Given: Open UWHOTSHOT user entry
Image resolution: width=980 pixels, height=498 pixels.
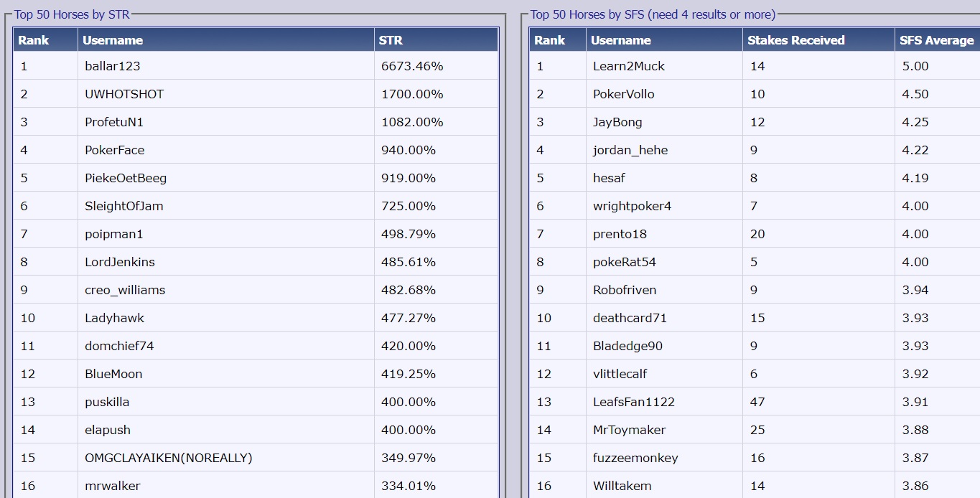Looking at the screenshot, I should (x=124, y=94).
